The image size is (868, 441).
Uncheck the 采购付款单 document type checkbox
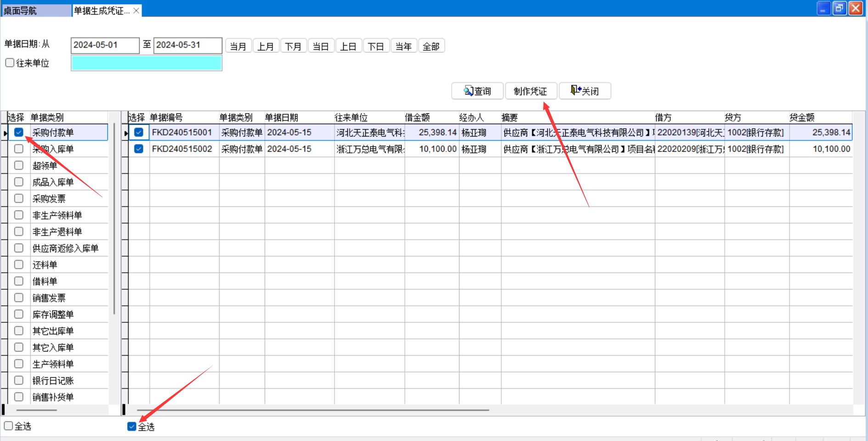coord(19,132)
